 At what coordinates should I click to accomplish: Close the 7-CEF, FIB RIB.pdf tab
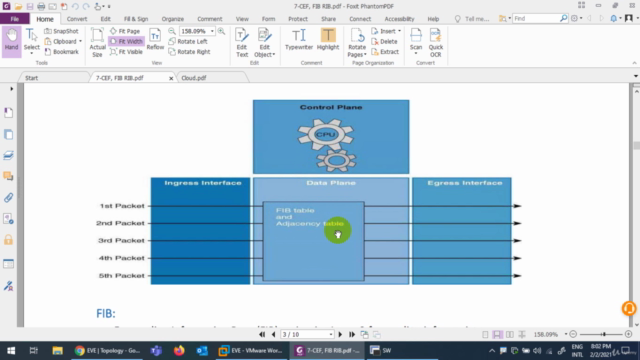point(171,78)
